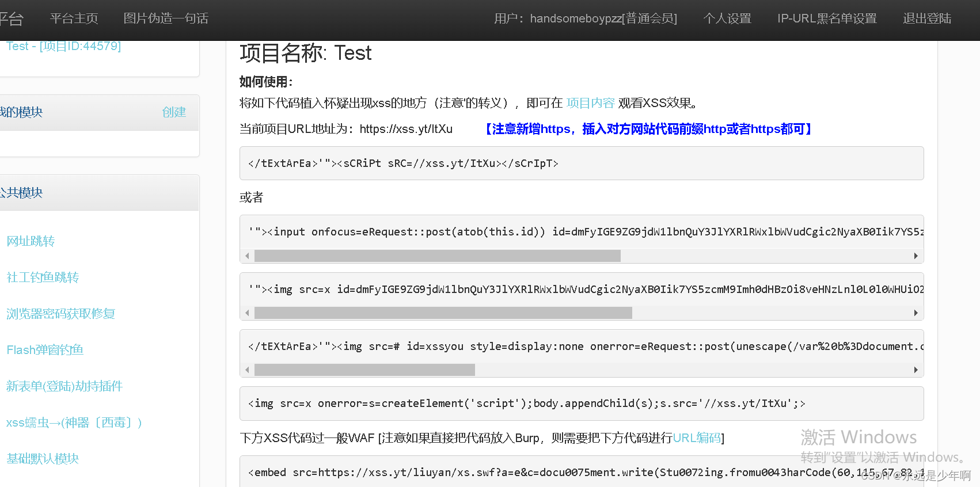
Task: Click horizontal scrollbar thumb of img src=x id box
Action: tap(443, 313)
